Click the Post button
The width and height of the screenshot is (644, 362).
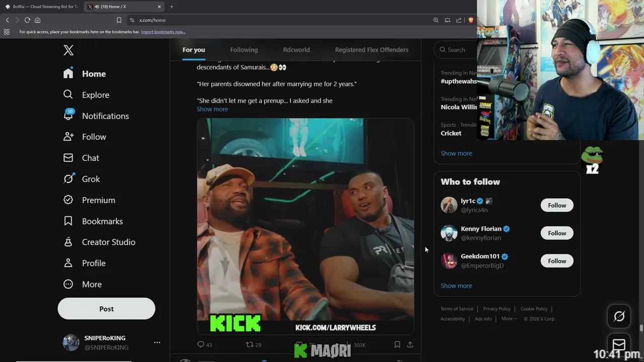point(106,309)
